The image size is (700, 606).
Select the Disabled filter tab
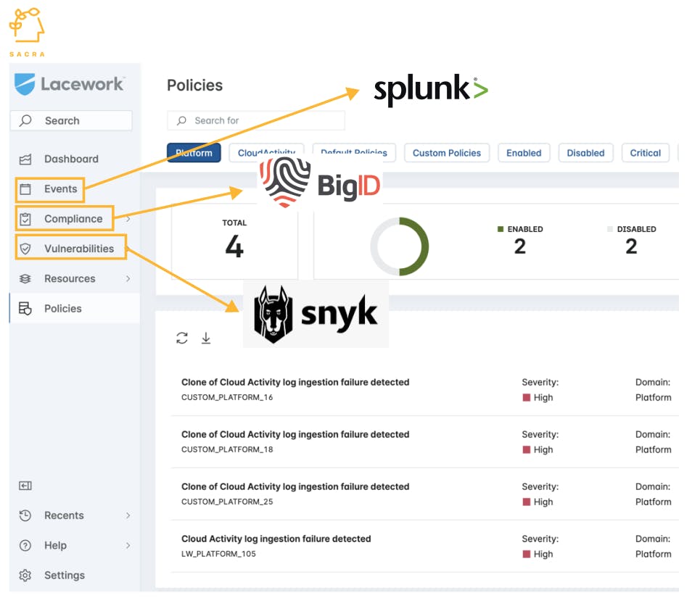coord(585,153)
